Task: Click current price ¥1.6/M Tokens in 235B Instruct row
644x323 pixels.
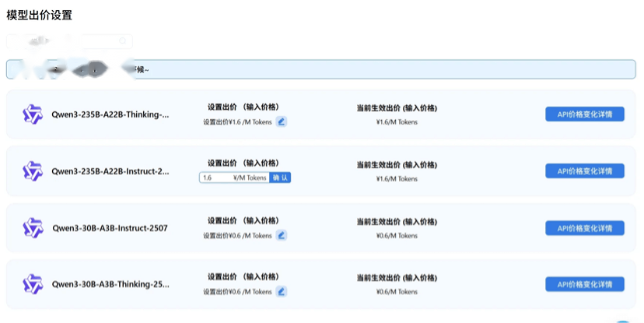Action: pyautogui.click(x=397, y=179)
